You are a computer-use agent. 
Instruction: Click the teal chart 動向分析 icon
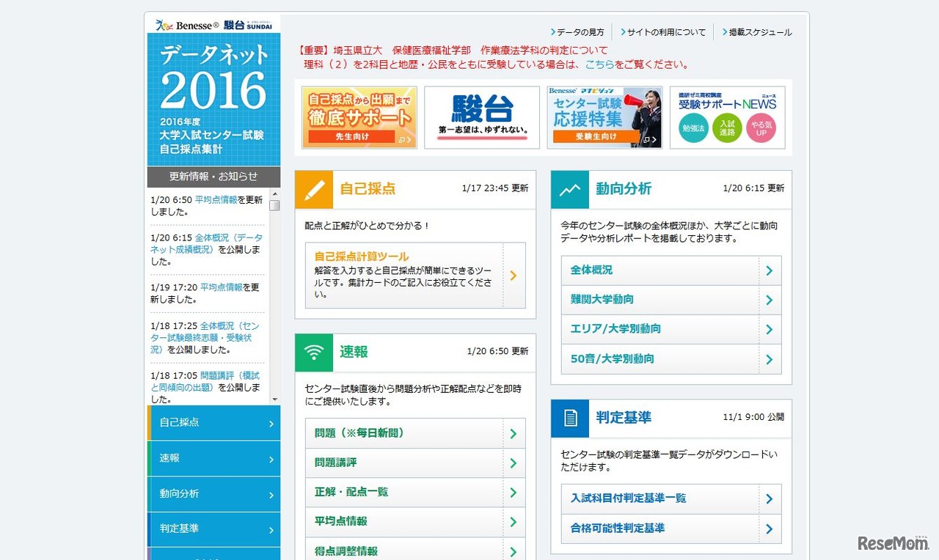pyautogui.click(x=570, y=190)
